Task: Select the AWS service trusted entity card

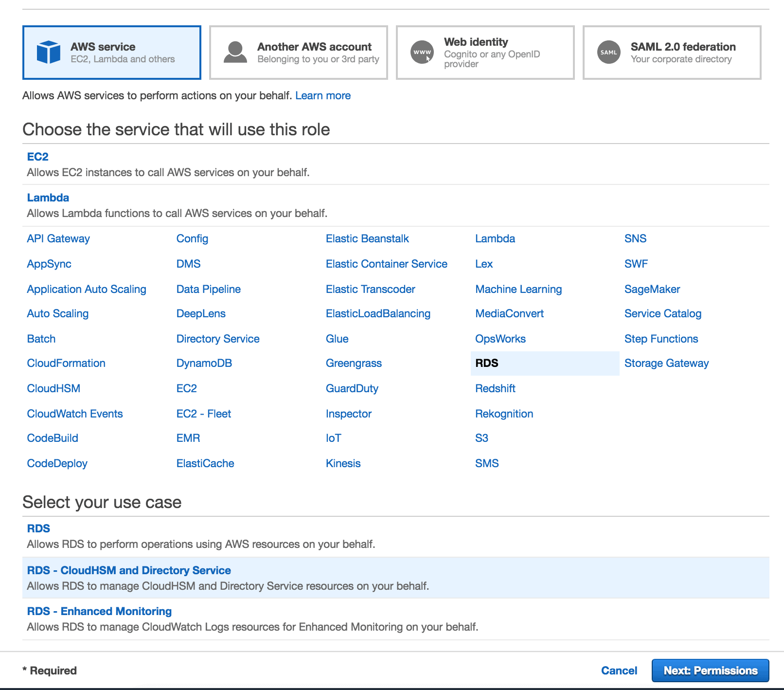Action: [112, 53]
